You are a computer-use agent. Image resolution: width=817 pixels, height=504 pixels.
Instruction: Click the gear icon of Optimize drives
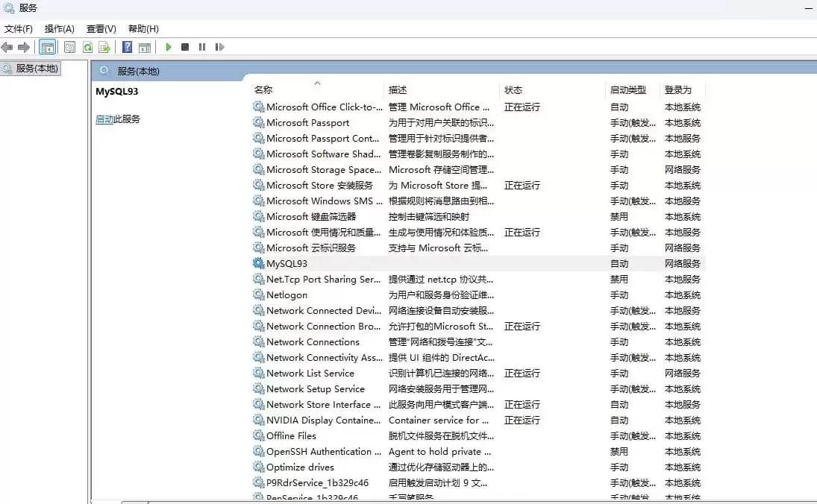click(x=258, y=467)
